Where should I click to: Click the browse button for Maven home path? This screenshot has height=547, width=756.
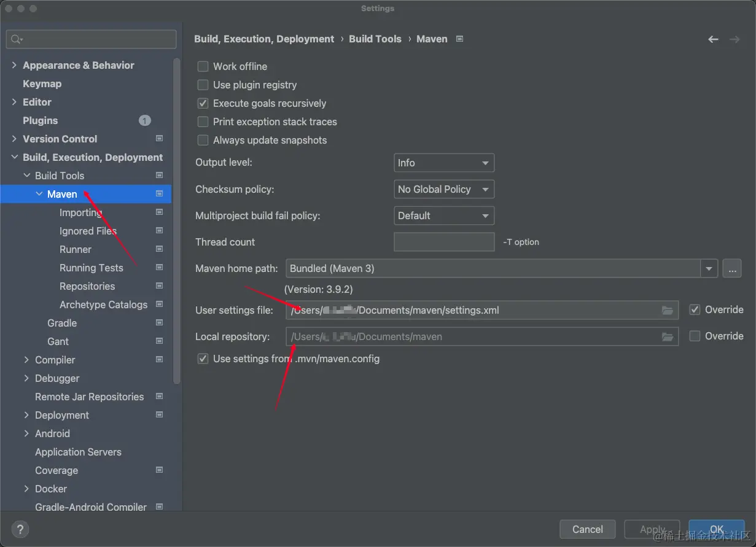pyautogui.click(x=732, y=268)
